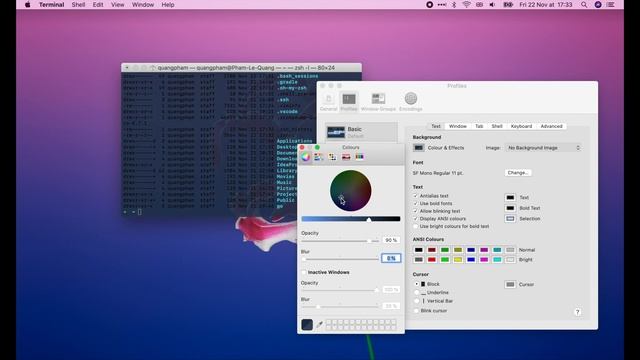Screen dimensions: 640x360
Task: Open Background Colour & Effects swatch
Action: (x=418, y=148)
